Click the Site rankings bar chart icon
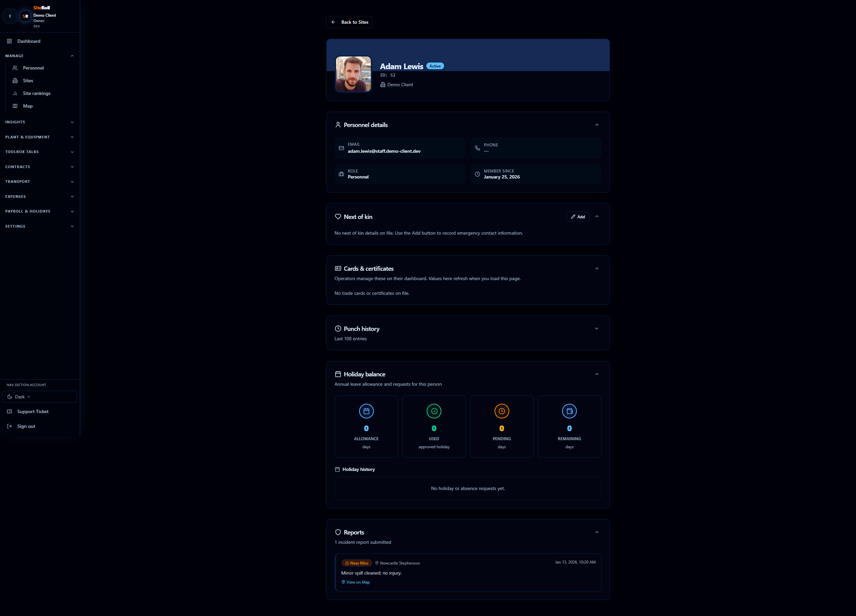 coord(15,93)
